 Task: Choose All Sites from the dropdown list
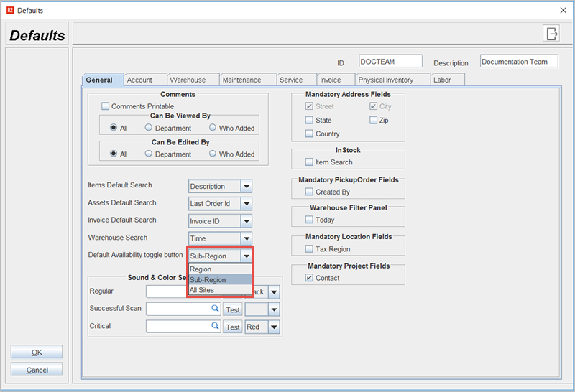pos(202,290)
